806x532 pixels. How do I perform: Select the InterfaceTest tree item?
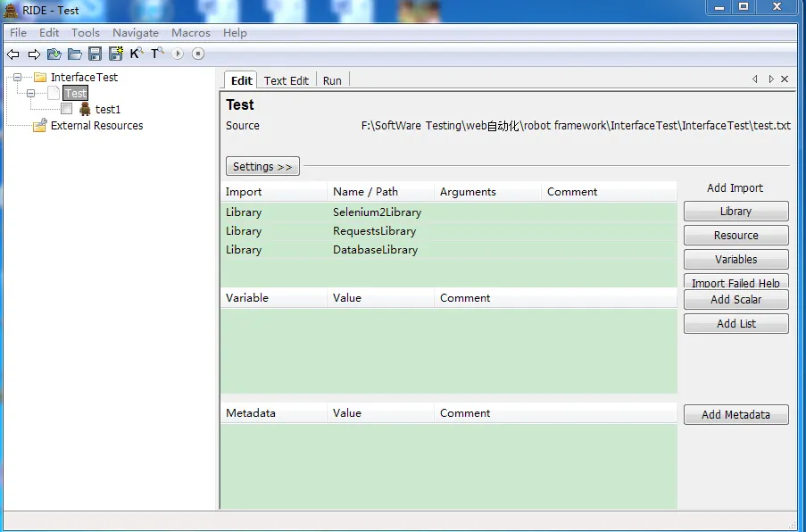[84, 78]
